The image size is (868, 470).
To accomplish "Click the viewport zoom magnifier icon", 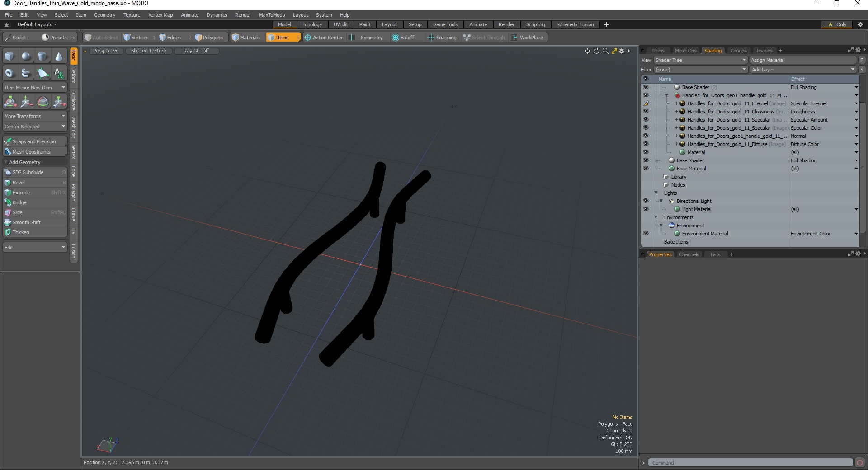I will pyautogui.click(x=605, y=51).
